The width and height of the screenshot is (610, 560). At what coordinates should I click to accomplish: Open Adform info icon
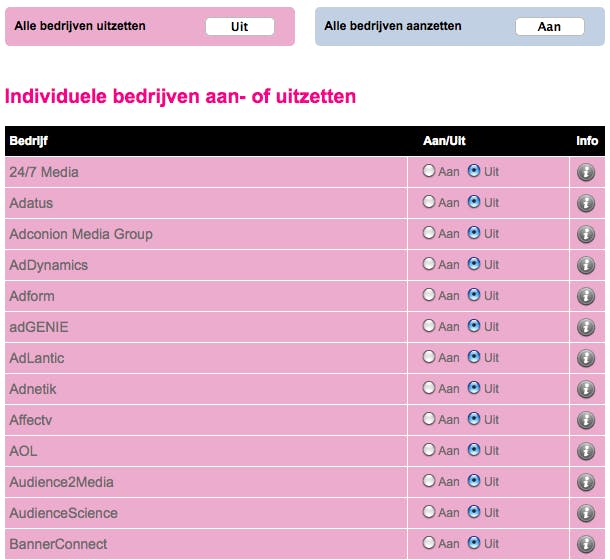click(x=585, y=296)
